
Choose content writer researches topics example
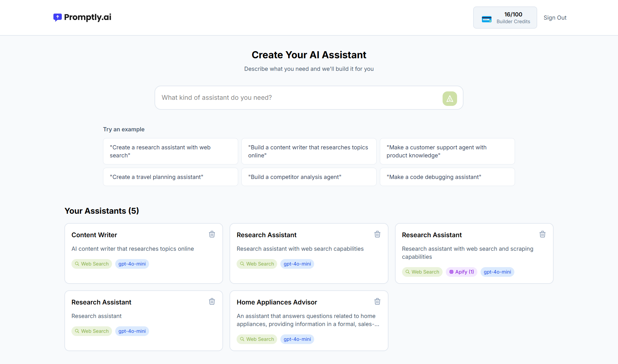[x=308, y=151]
